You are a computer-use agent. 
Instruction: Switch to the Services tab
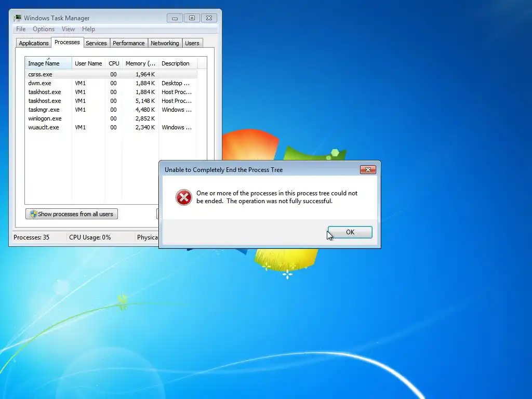96,43
